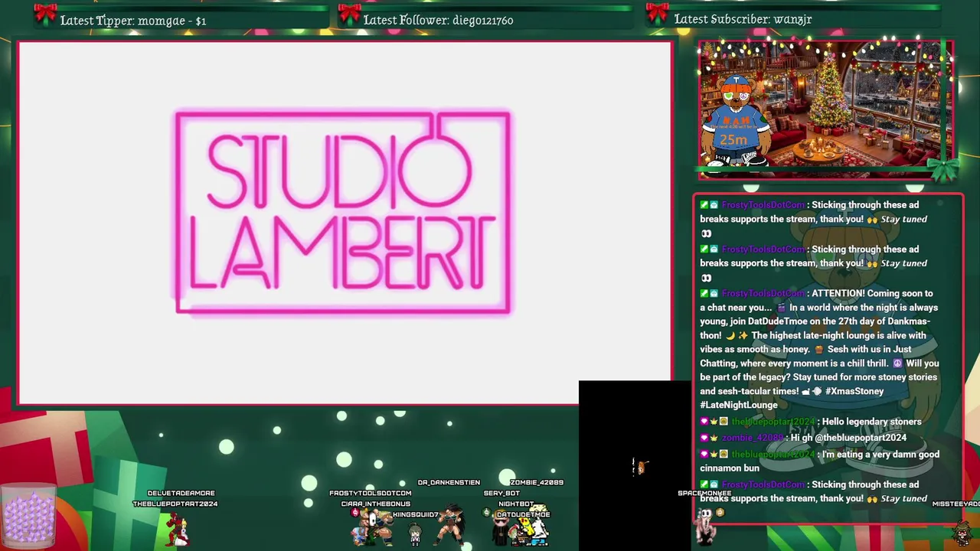The image size is (980, 551).
Task: Click the Latest Follower diego121760 label
Action: tap(438, 21)
